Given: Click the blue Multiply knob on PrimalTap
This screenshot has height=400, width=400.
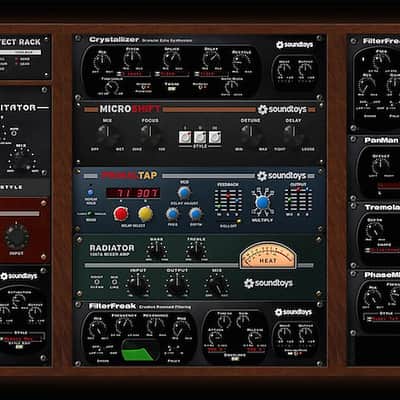Looking at the screenshot, I should pos(263,202).
